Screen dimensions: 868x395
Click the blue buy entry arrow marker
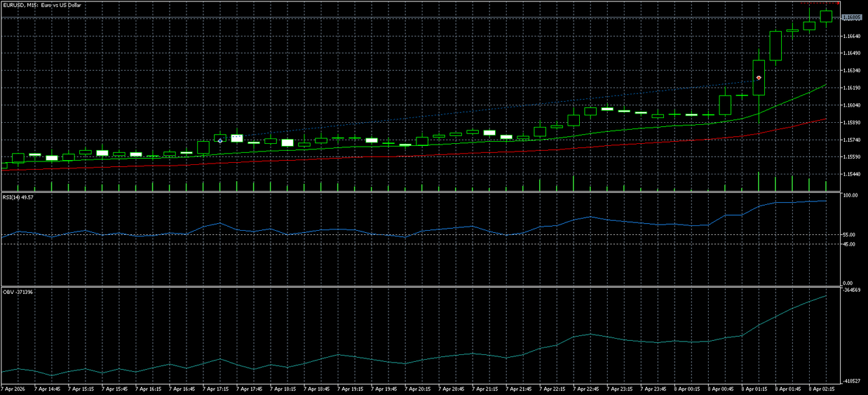[220, 140]
